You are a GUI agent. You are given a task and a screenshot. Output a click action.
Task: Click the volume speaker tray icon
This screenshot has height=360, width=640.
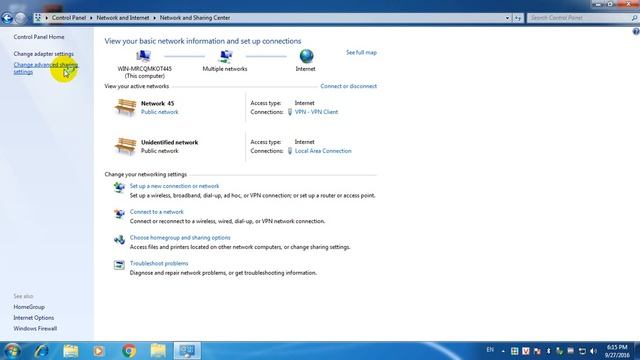(593, 351)
